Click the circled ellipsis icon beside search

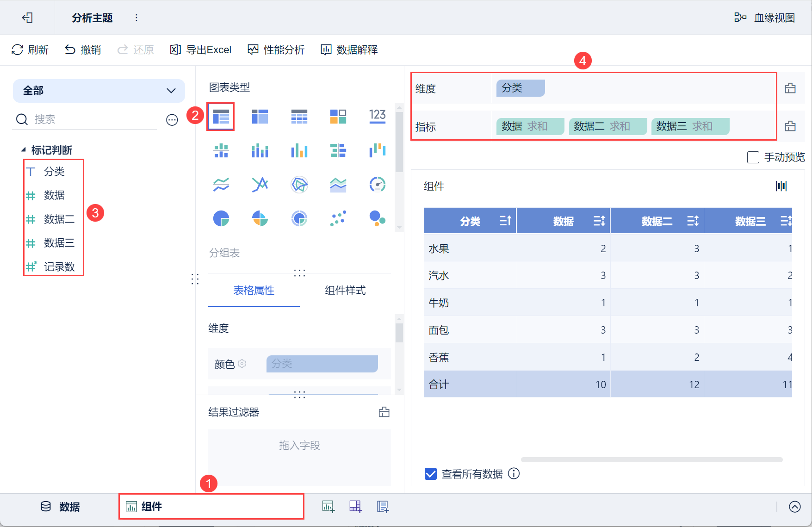coord(172,120)
